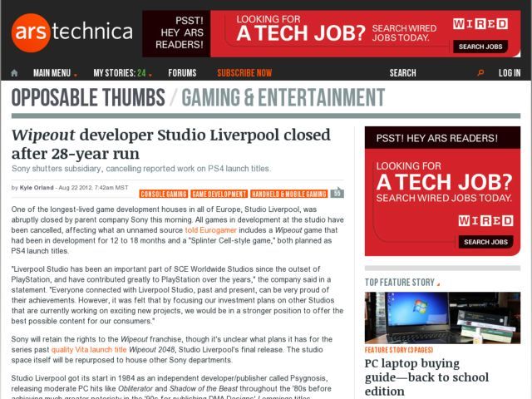The width and height of the screenshot is (532, 399).
Task: Open the Forums menu item
Action: (x=182, y=73)
